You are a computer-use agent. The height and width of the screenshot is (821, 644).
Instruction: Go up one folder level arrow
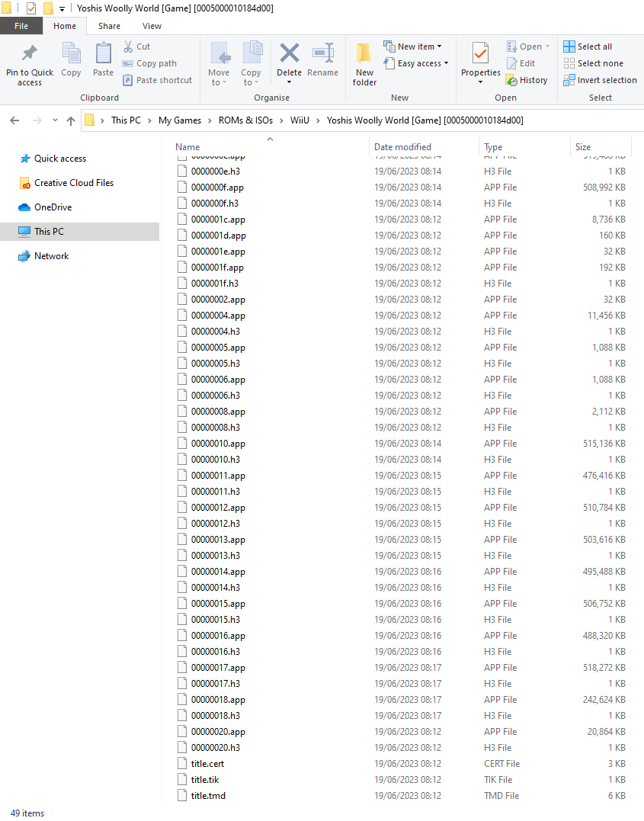point(71,120)
